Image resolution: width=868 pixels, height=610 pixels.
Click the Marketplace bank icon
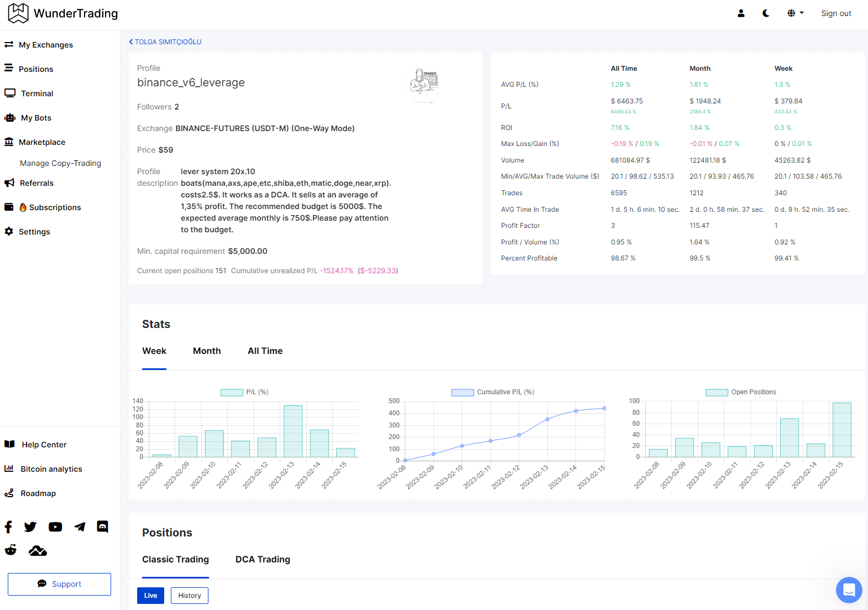[9, 142]
